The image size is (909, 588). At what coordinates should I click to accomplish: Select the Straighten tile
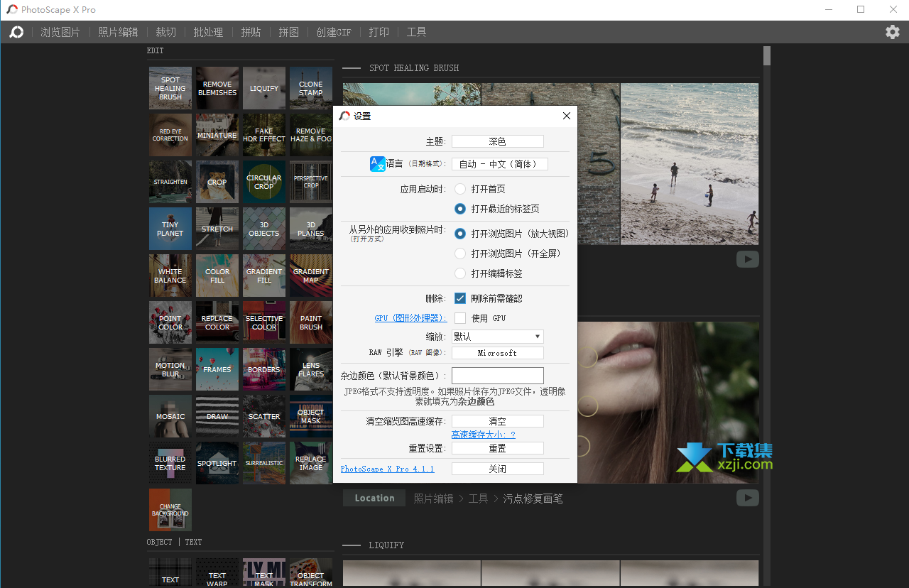pyautogui.click(x=170, y=182)
